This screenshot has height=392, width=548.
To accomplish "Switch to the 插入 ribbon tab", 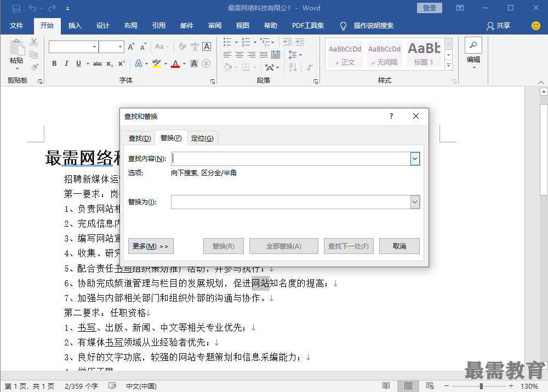I will (x=75, y=26).
